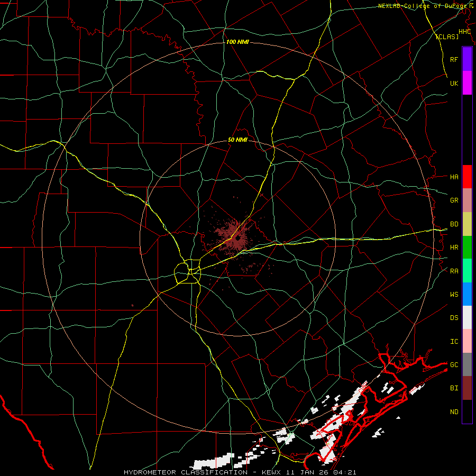This screenshot has width=476, height=476.
Task: Select the dusty pink GR swatch
Action: (x=467, y=200)
